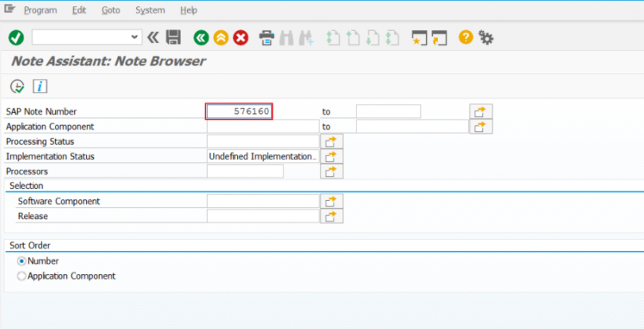
Task: Click the 'SAP Note Number' label
Action: click(41, 112)
